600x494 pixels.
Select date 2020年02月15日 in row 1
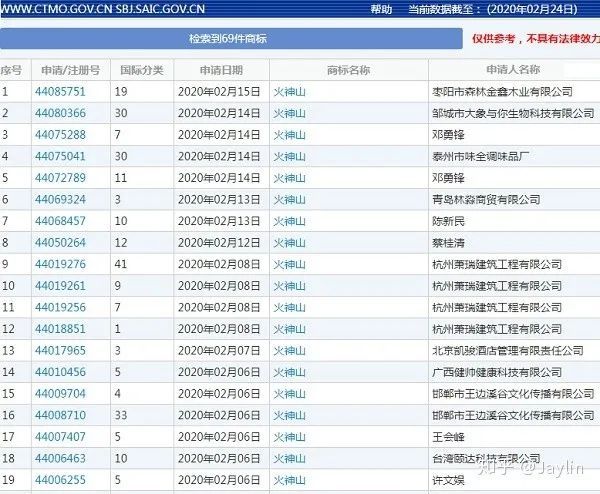point(219,91)
